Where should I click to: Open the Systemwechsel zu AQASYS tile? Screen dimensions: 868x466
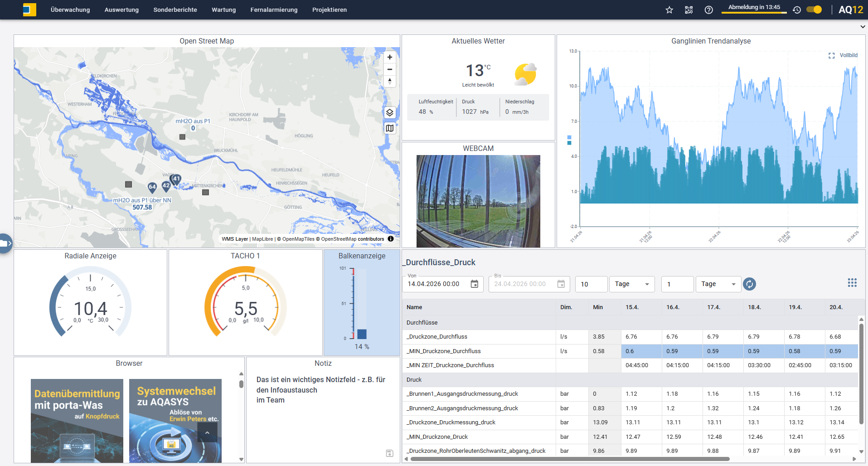pos(175,421)
